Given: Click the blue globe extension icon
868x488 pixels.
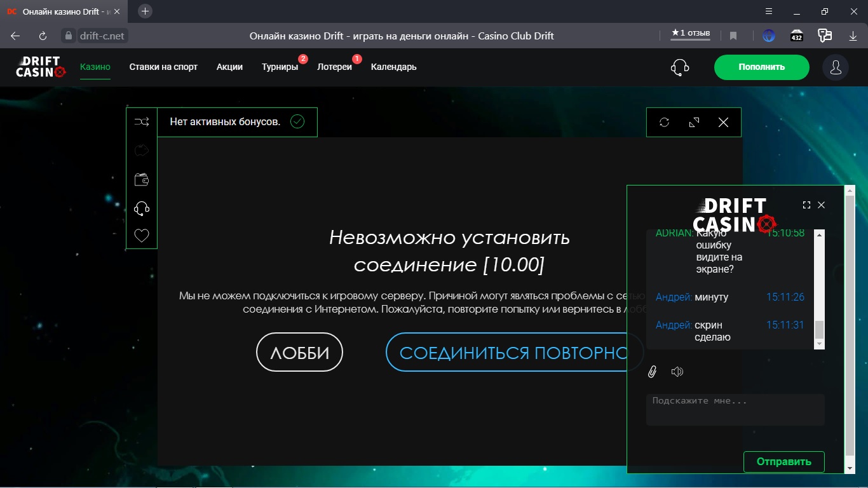Looking at the screenshot, I should point(769,36).
